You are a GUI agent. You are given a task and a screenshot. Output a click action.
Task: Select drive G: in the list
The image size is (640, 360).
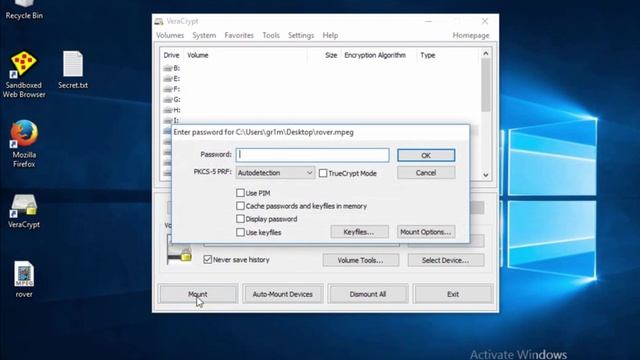[172, 100]
